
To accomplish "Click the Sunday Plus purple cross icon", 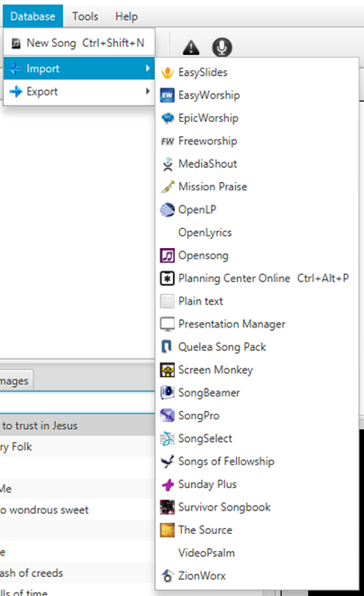I will point(168,484).
